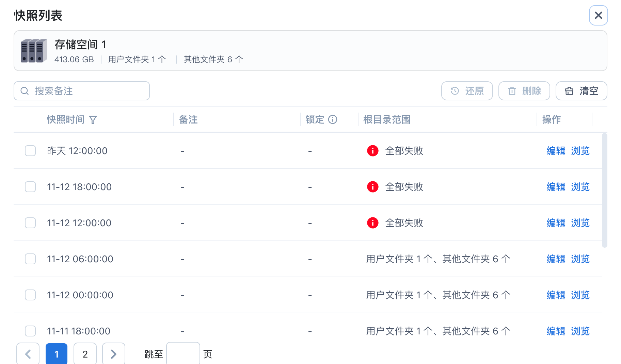Screen dimensions: 621x364
Task: Click the 清空 button
Action: tap(581, 91)
